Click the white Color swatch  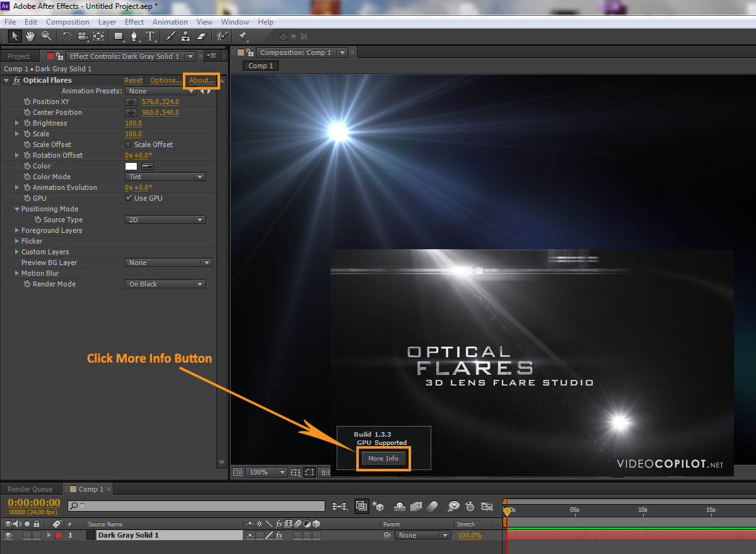[x=131, y=166]
